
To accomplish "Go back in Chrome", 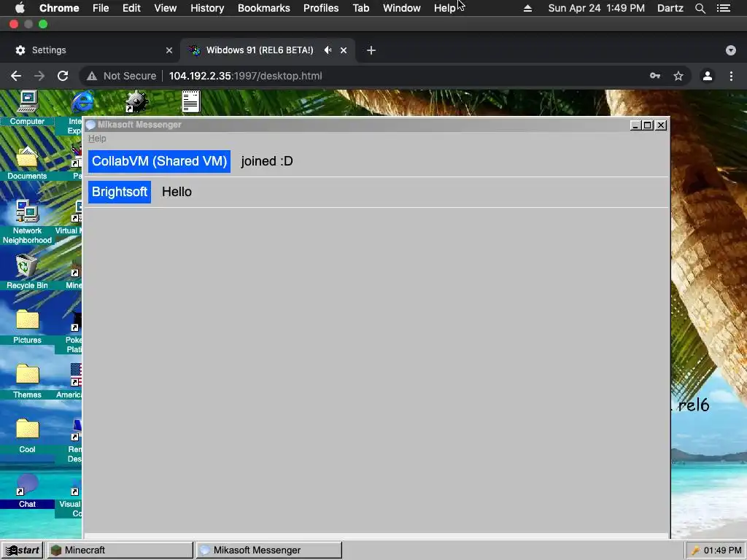I will [16, 76].
